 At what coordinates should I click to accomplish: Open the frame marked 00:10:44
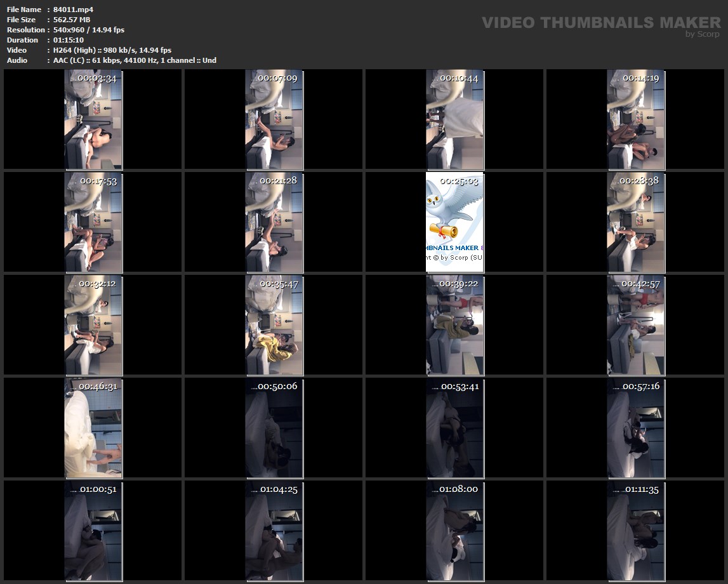click(x=454, y=119)
